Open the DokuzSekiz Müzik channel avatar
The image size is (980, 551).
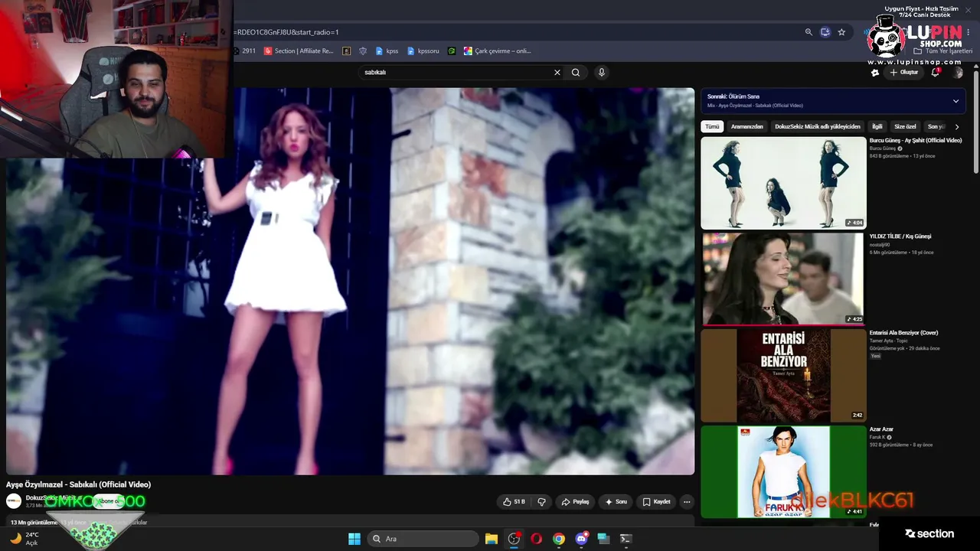pos(14,501)
